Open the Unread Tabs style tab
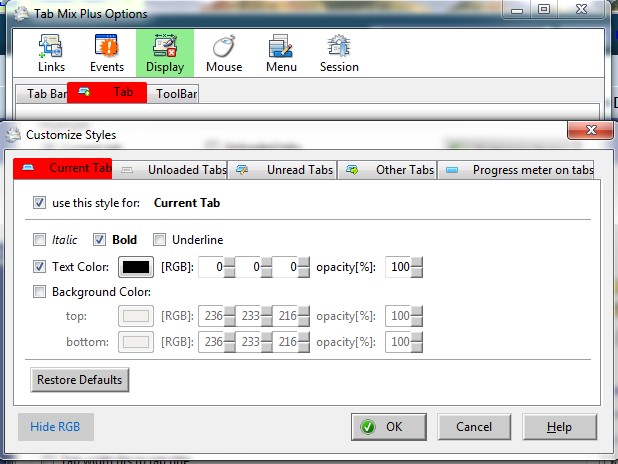Screen dimensions: 618x464 point(282,170)
